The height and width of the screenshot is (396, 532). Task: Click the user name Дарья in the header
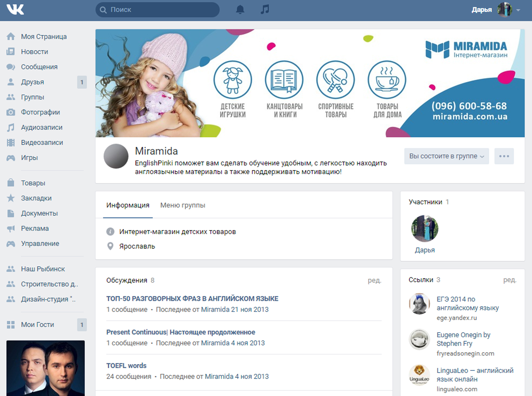point(481,10)
